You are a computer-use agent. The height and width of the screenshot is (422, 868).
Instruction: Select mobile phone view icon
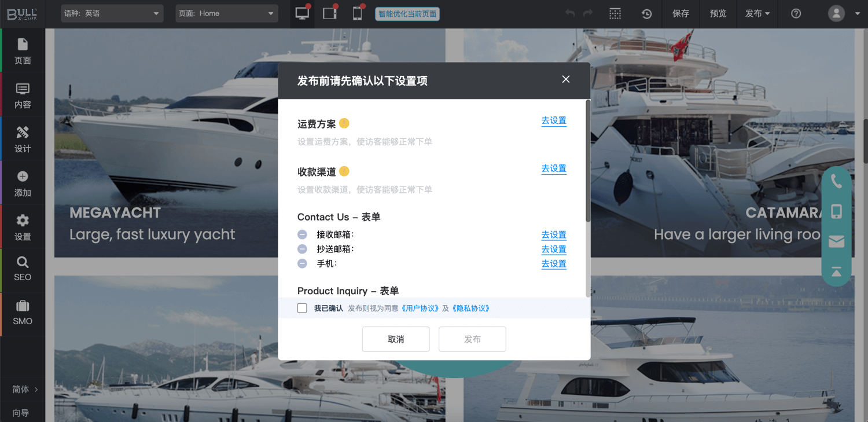(x=358, y=13)
